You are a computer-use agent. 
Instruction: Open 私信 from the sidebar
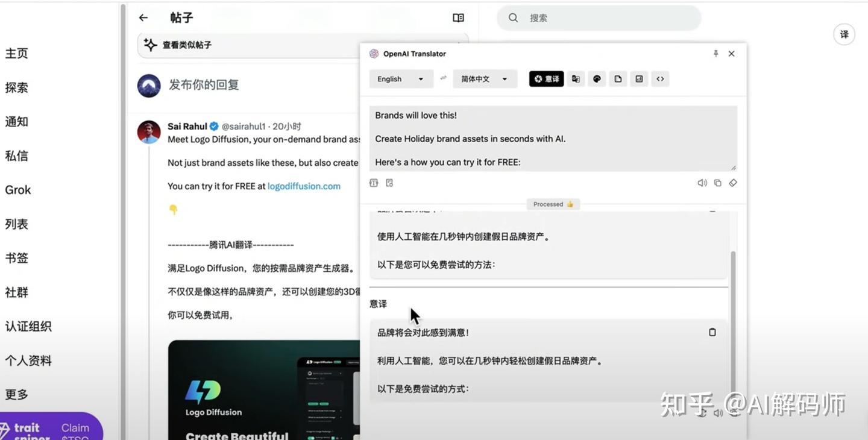[16, 156]
